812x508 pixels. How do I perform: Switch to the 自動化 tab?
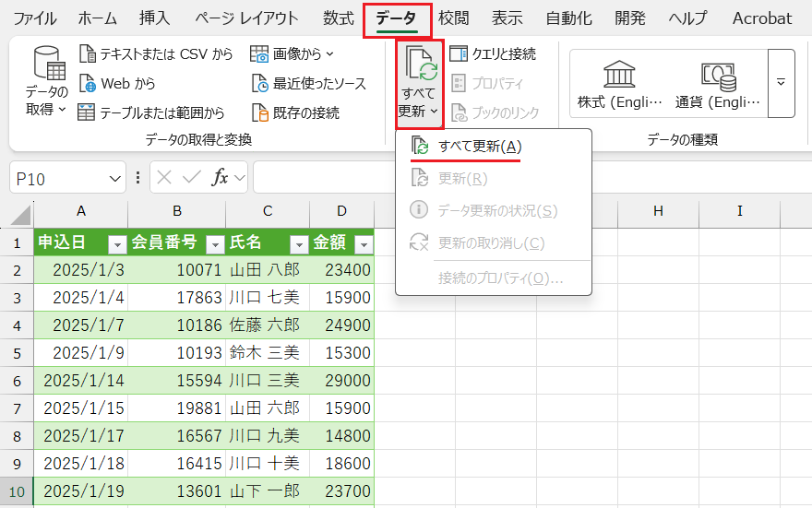pyautogui.click(x=568, y=18)
